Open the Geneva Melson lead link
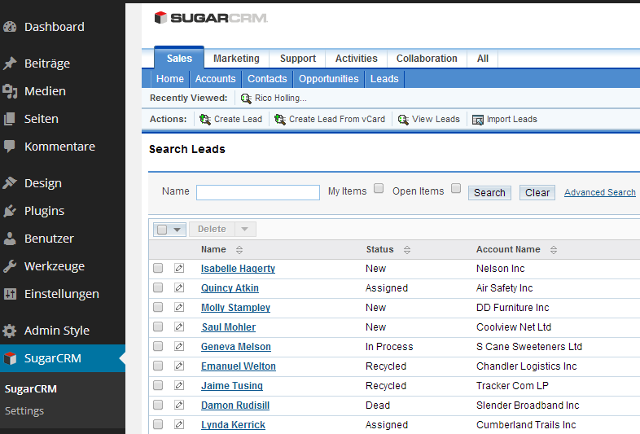This screenshot has height=434, width=640. pyautogui.click(x=236, y=347)
